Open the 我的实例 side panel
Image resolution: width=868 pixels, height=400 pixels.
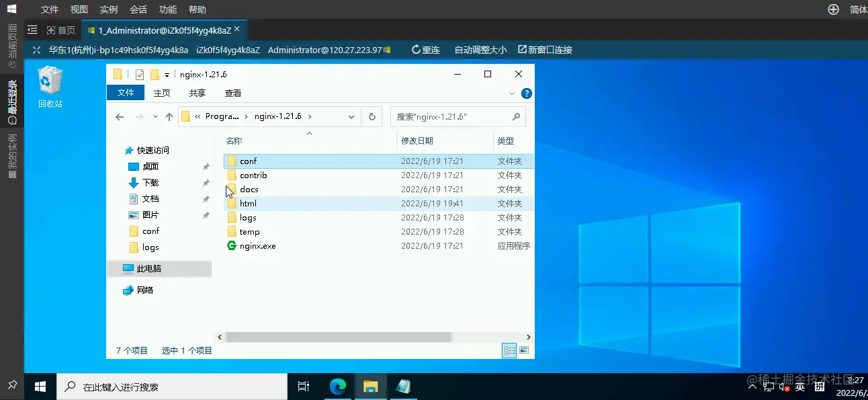click(x=12, y=156)
